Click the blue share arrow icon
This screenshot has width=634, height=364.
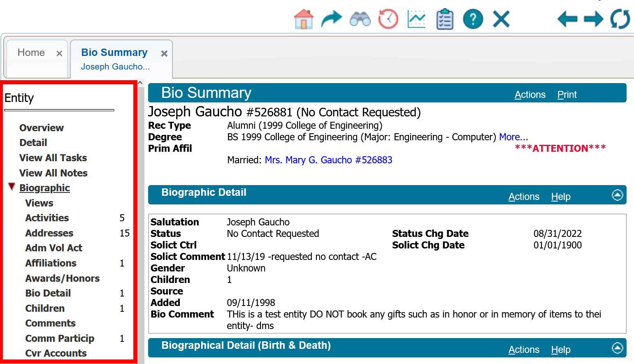click(x=331, y=19)
